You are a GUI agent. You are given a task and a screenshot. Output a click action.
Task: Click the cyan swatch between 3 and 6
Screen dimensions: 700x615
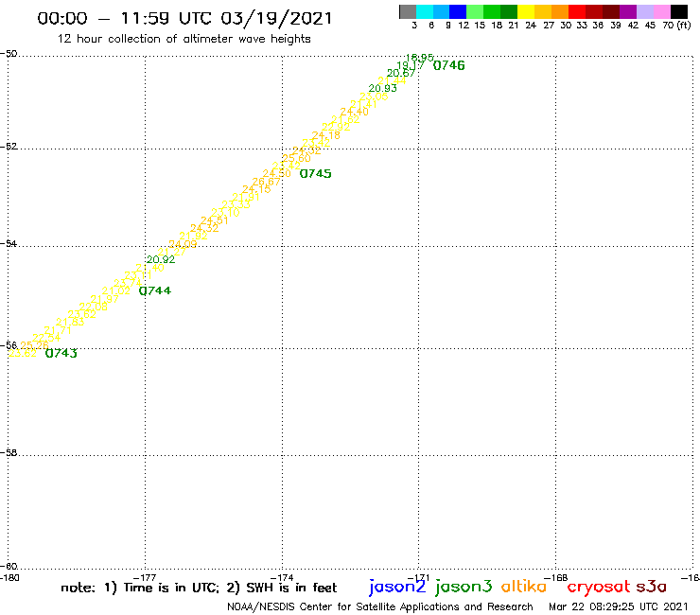425,11
